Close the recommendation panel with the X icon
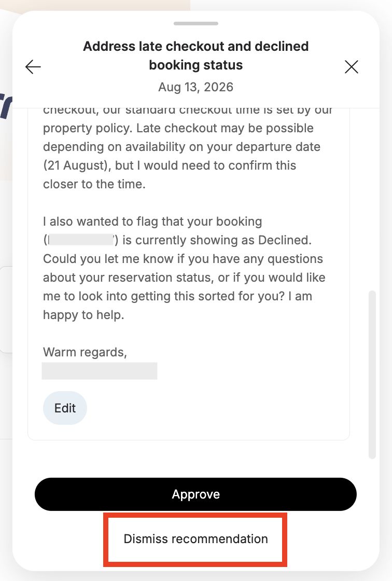The height and width of the screenshot is (581, 392). tap(351, 67)
